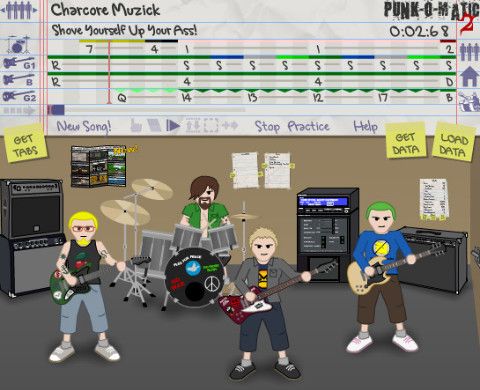Click the drummer icon on right edge
Viewport: 480px width, 390px height.
tap(469, 102)
